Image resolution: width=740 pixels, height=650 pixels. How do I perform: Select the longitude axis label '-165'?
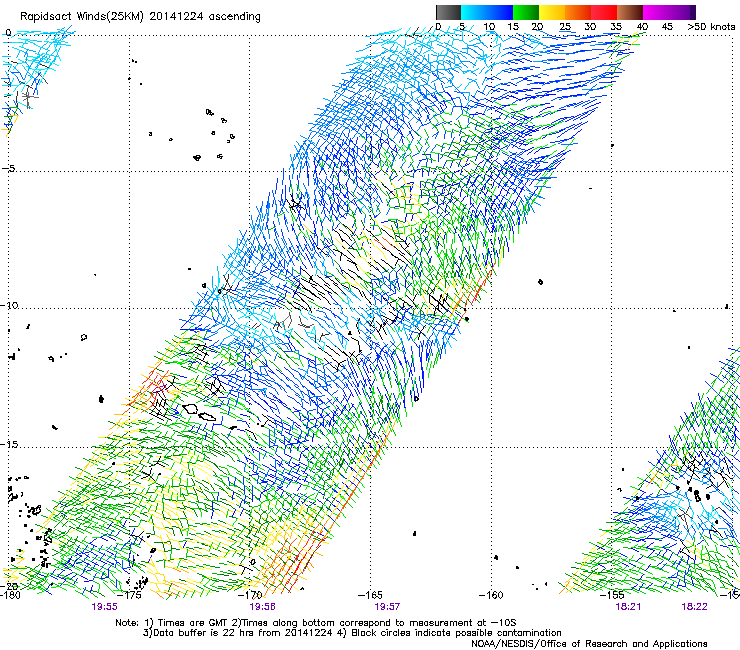click(370, 595)
